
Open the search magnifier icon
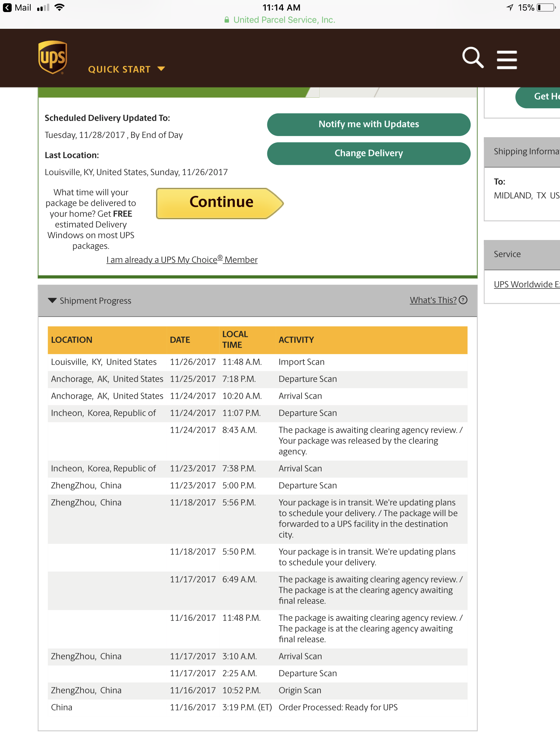[x=473, y=58]
